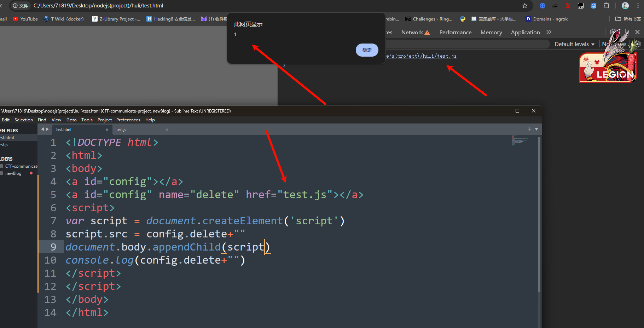Click the red X extension icon
Viewport: 644px width, 328px height.
(x=568, y=6)
